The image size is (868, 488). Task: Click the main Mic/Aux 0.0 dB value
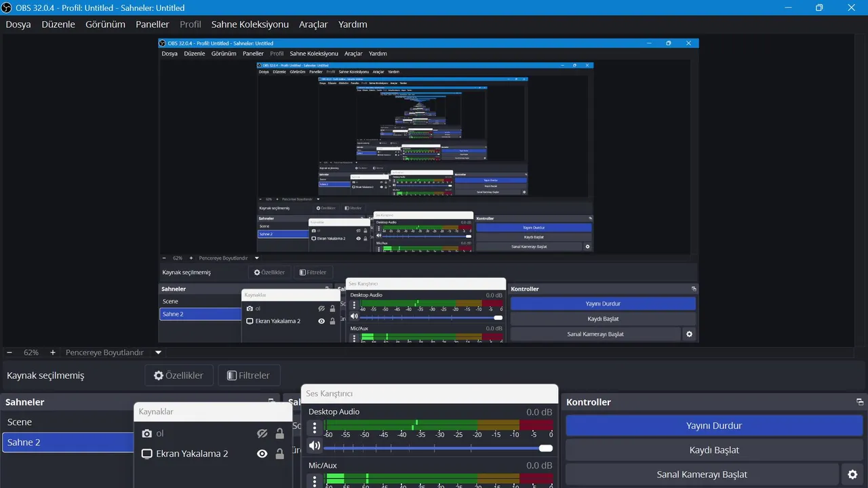click(539, 466)
